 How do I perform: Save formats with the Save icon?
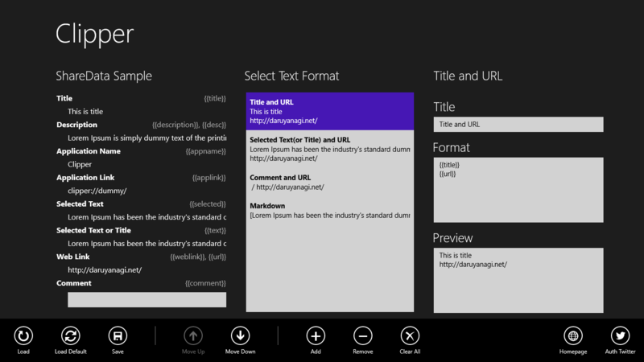point(118,335)
